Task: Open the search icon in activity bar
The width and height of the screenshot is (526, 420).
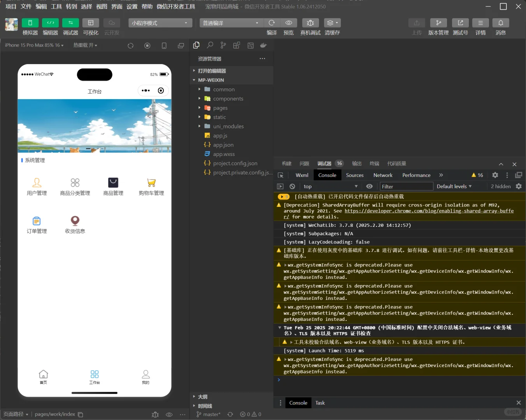Action: click(210, 45)
